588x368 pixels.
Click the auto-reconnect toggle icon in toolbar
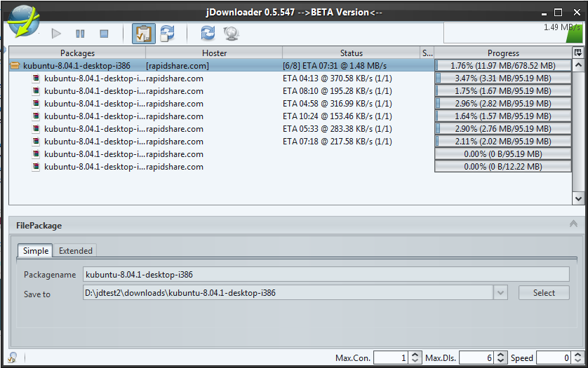pyautogui.click(x=167, y=33)
